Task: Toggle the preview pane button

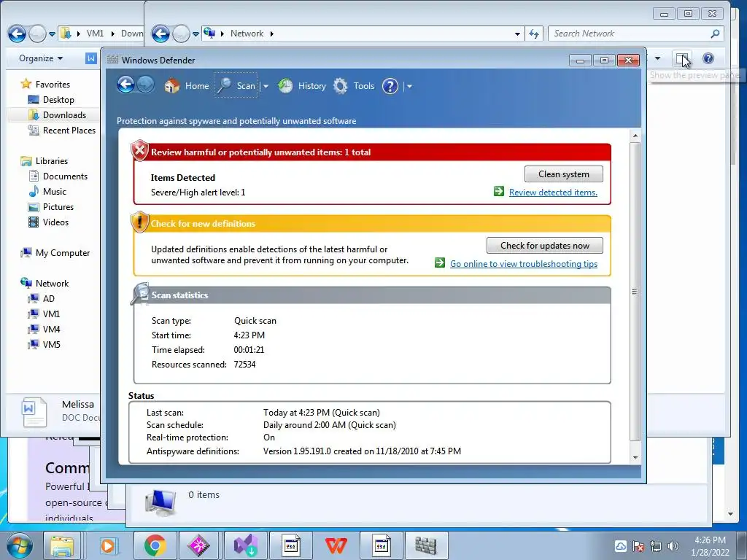Action: pos(682,58)
